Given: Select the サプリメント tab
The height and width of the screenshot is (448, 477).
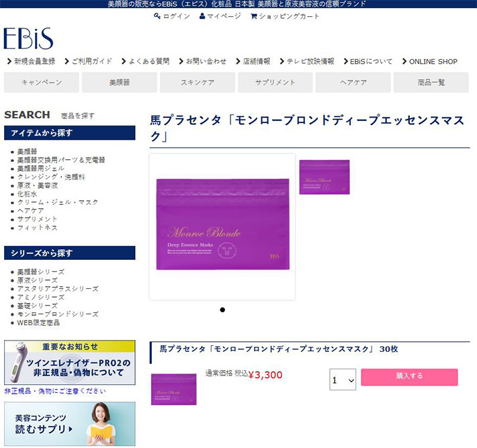Looking at the screenshot, I should 275,82.
